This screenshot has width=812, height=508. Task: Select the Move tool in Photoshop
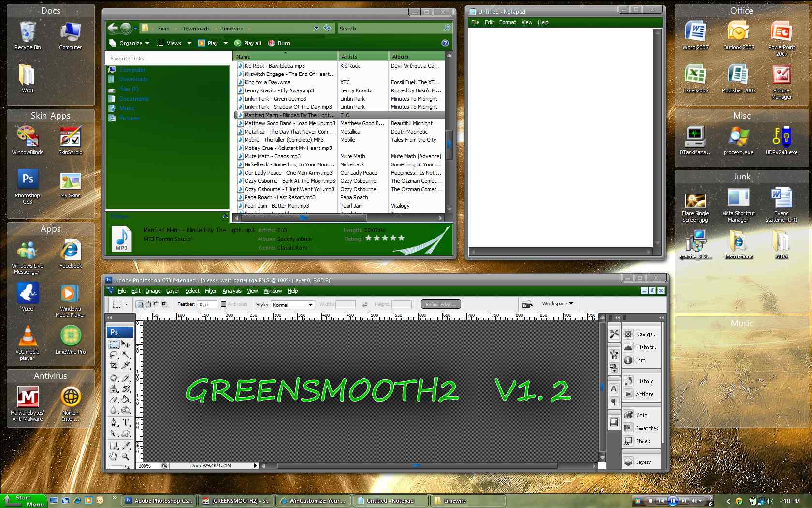126,344
